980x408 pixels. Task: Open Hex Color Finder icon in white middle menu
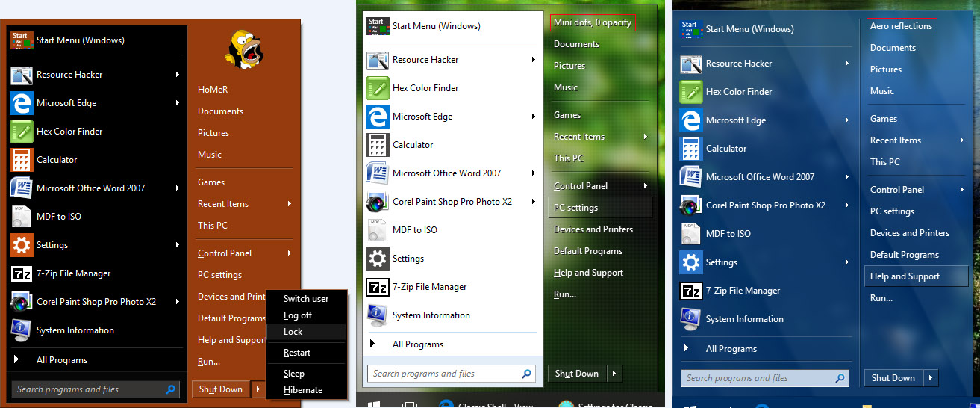tap(377, 88)
